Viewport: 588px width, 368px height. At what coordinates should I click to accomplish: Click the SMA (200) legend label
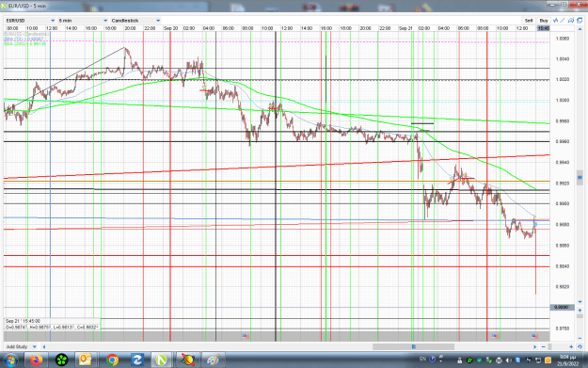tap(25, 44)
